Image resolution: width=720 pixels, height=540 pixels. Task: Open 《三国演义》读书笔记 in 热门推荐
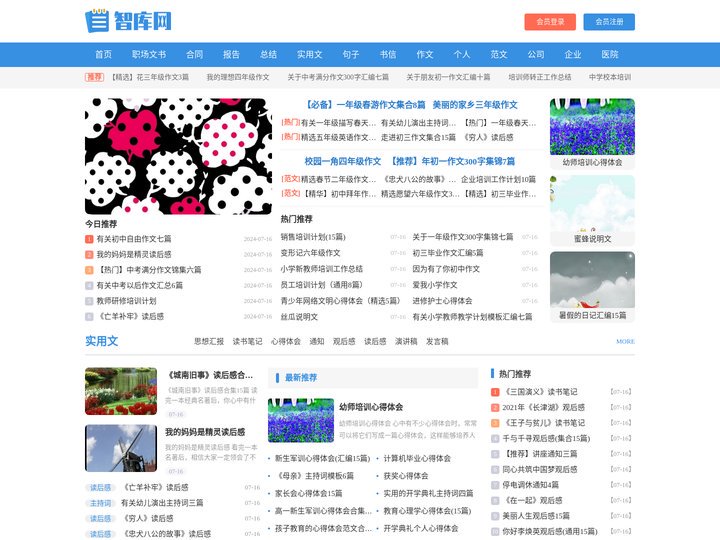tap(540, 392)
